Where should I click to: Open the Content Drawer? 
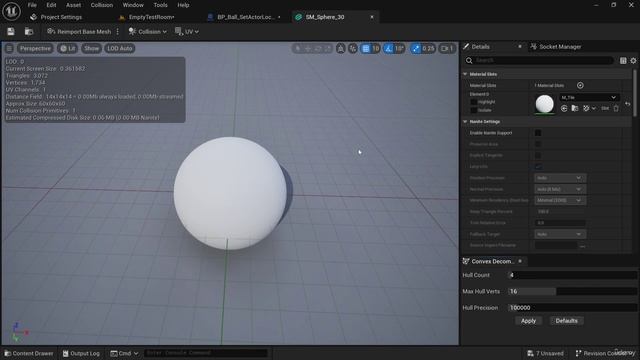[x=29, y=353]
